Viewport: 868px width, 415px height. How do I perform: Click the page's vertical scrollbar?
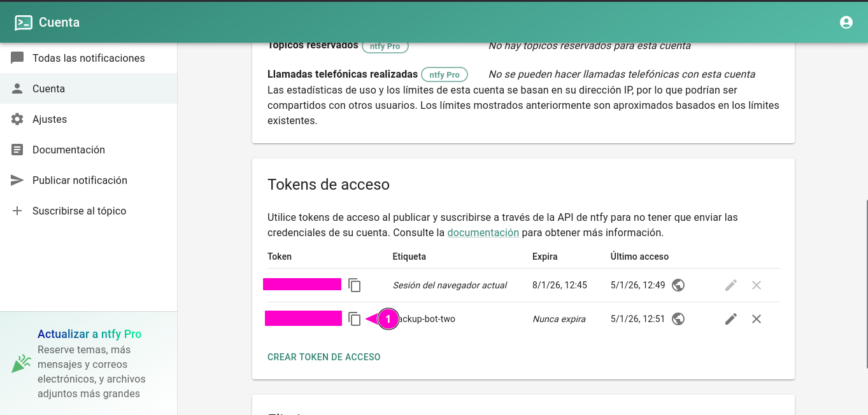(x=865, y=283)
